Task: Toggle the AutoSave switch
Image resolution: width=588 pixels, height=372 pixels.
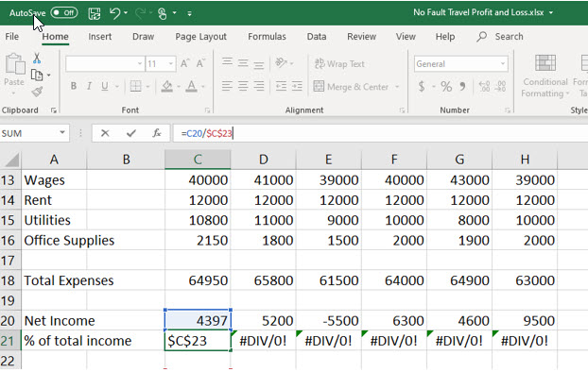Action: [63, 12]
